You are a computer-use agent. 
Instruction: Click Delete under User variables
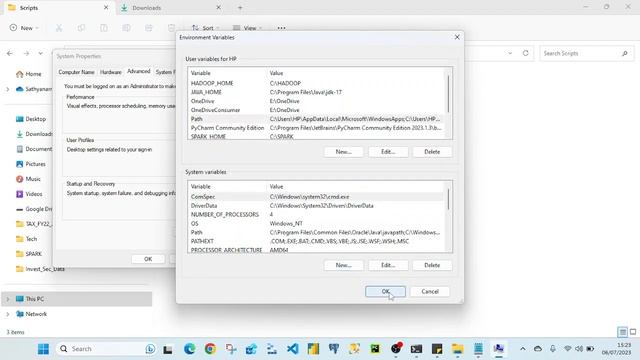click(432, 152)
